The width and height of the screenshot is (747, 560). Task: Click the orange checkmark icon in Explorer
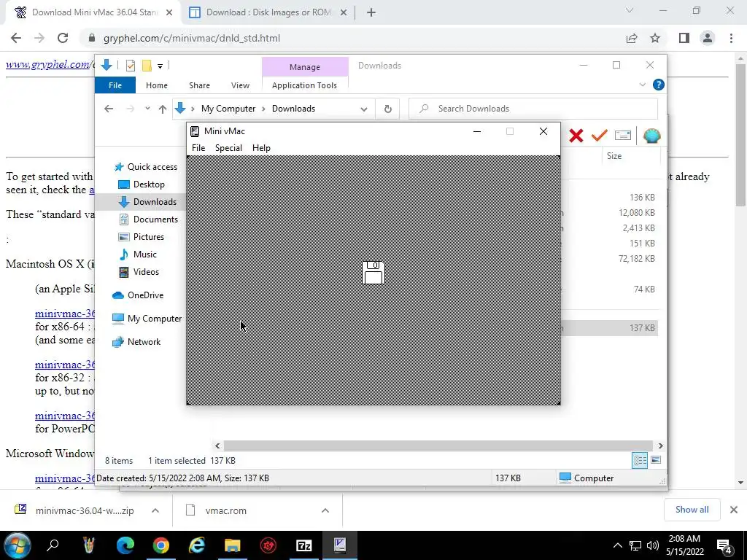pos(600,136)
